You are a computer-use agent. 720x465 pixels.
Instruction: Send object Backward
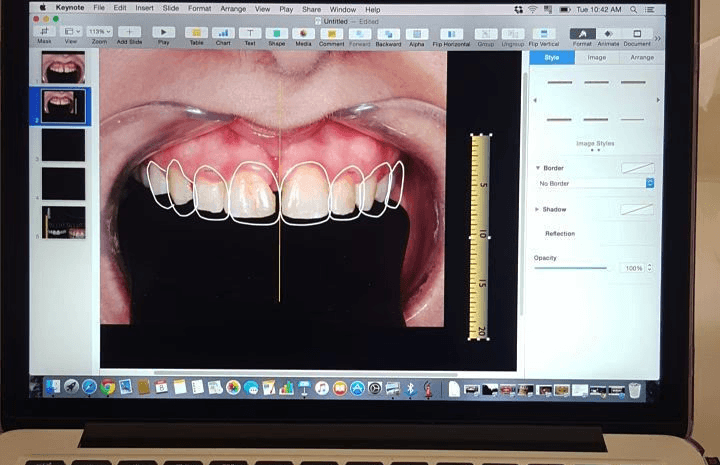388,34
